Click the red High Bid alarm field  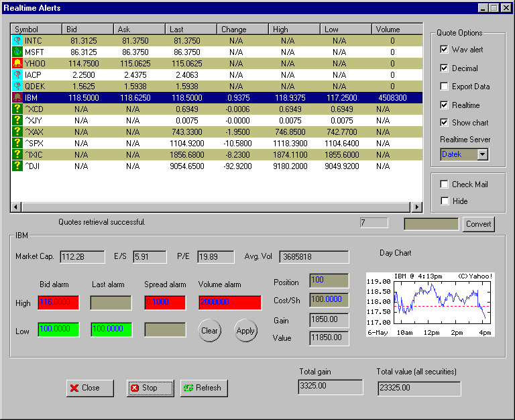[58, 303]
